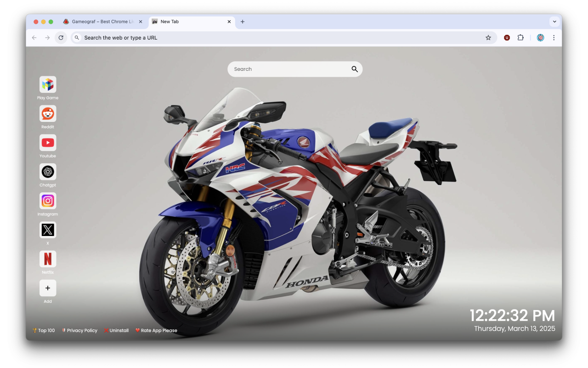This screenshot has height=368, width=588.
Task: Open the Play Game shortcut
Action: point(48,84)
